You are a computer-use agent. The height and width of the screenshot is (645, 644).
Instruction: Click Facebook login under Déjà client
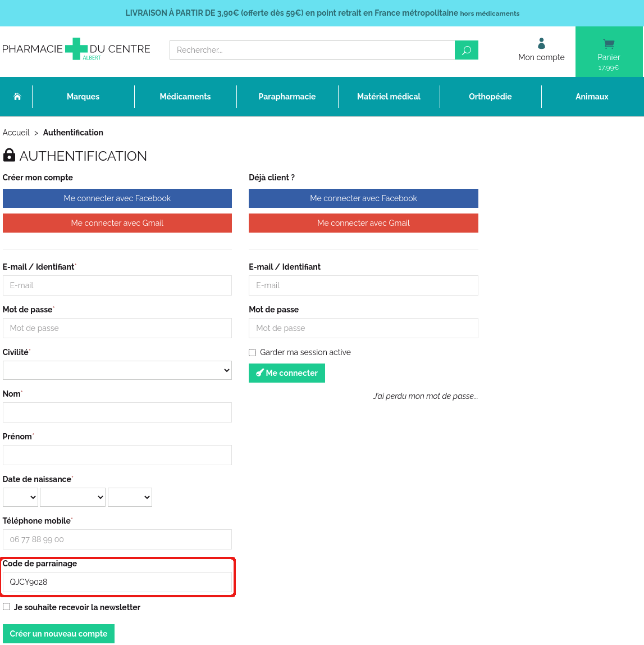(363, 198)
